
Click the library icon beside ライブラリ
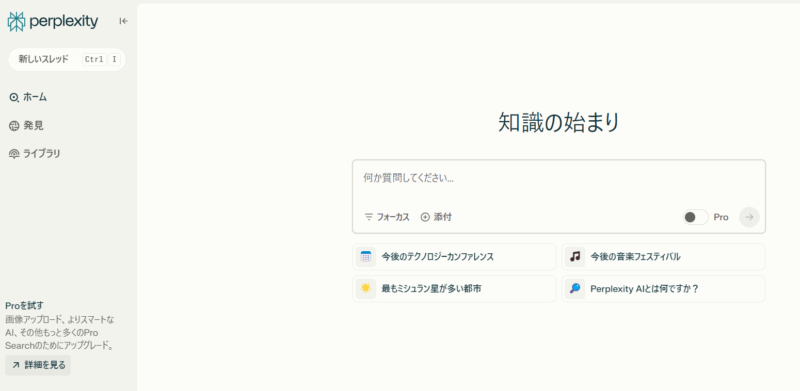(14, 154)
